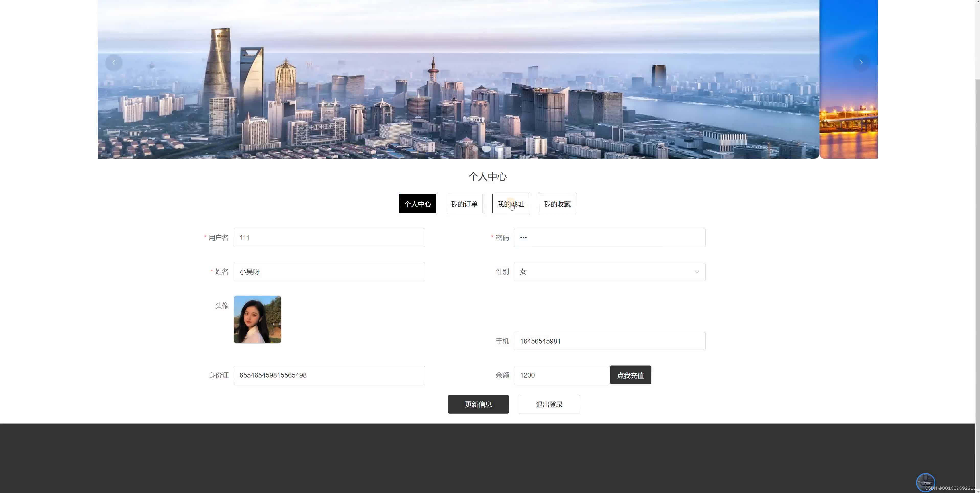Select the 我的地址 tab
Viewport: 980px width, 493px height.
510,204
